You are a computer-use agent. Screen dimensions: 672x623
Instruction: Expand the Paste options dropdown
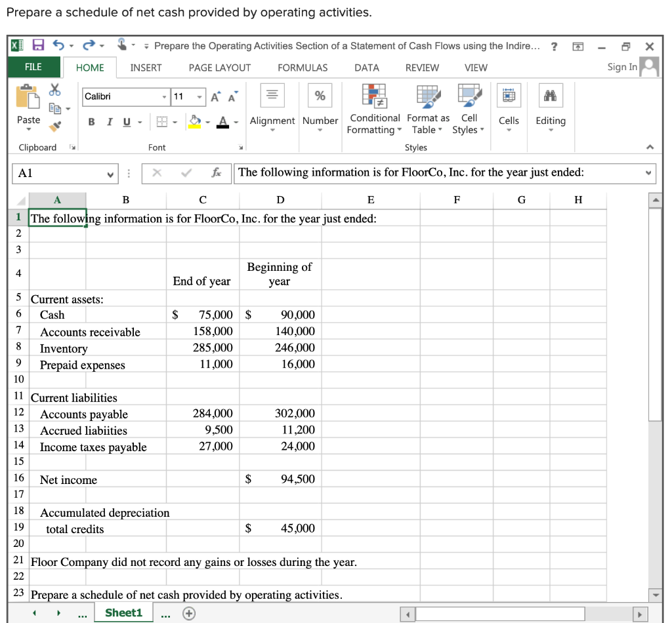[28, 129]
